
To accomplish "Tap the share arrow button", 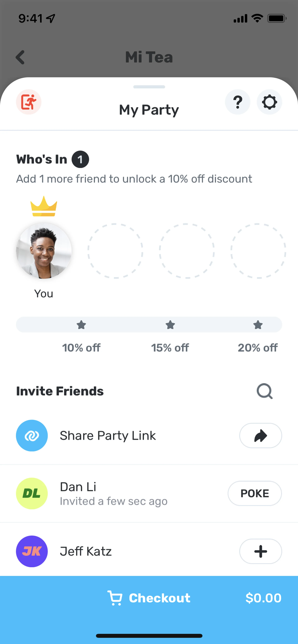I will click(260, 435).
